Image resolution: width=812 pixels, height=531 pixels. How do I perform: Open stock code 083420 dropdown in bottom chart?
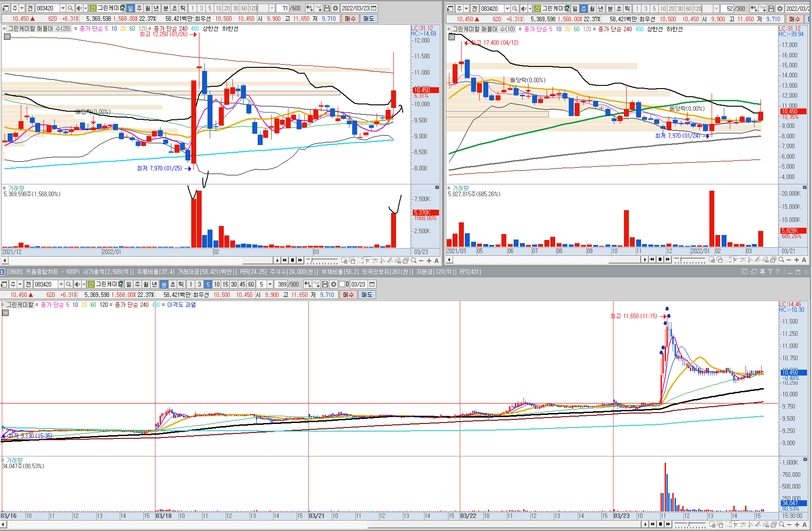tap(61, 284)
